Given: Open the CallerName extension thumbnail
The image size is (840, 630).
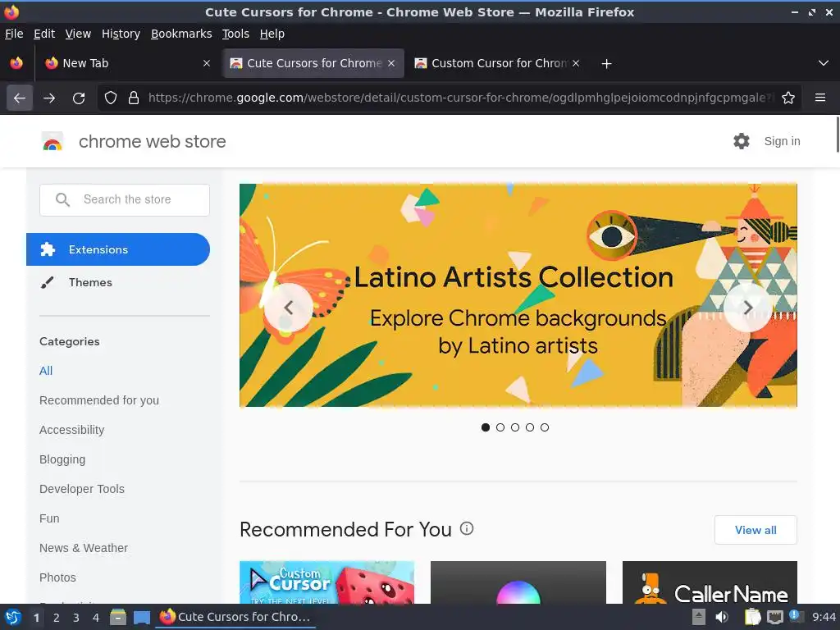Looking at the screenshot, I should [710, 582].
